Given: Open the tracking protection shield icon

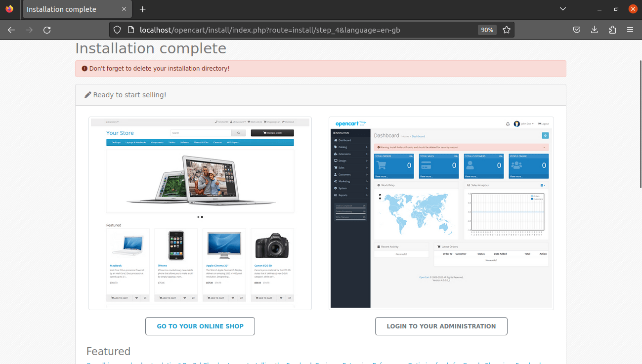Looking at the screenshot, I should [x=117, y=30].
